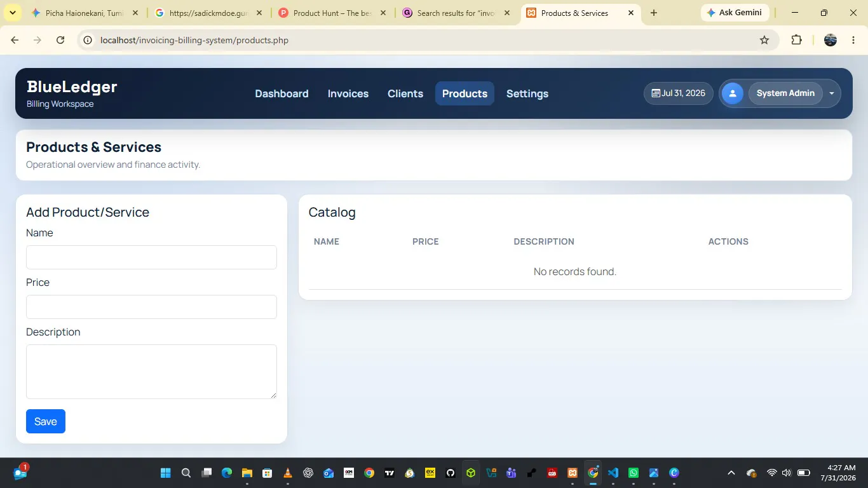This screenshot has height=488, width=868.
Task: Save the new product
Action: coord(46,421)
